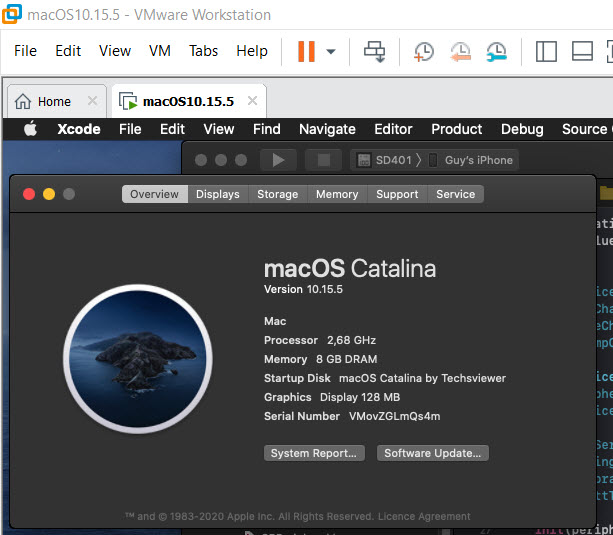Open VMware Edit menu
This screenshot has height=535, width=613.
coord(68,51)
